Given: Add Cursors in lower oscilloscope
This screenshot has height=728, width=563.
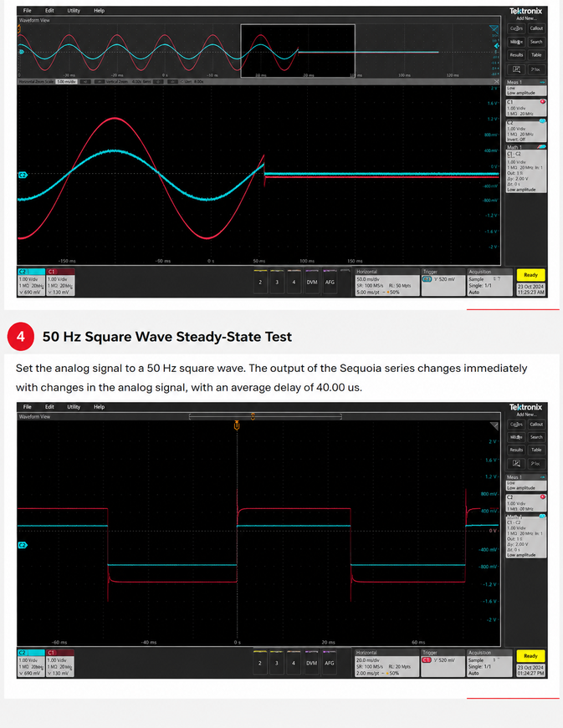Looking at the screenshot, I should (516, 425).
